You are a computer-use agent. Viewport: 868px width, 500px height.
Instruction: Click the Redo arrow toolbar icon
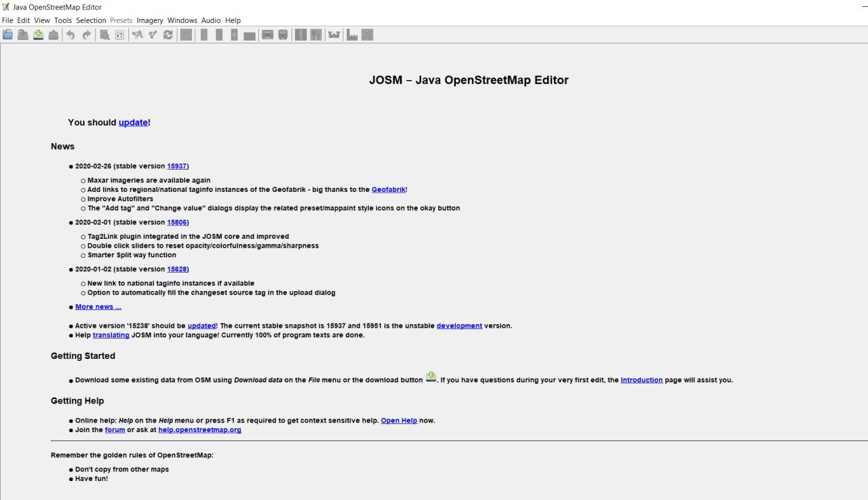(x=86, y=35)
